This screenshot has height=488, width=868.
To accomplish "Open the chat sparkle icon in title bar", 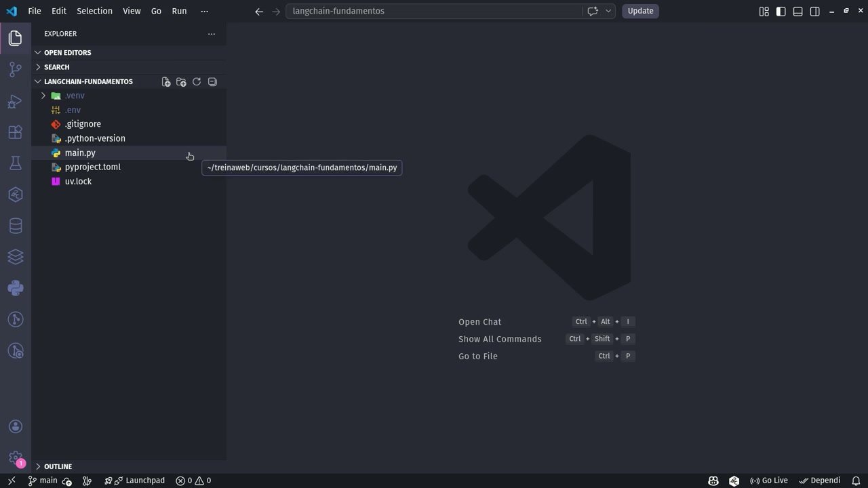I will [592, 11].
